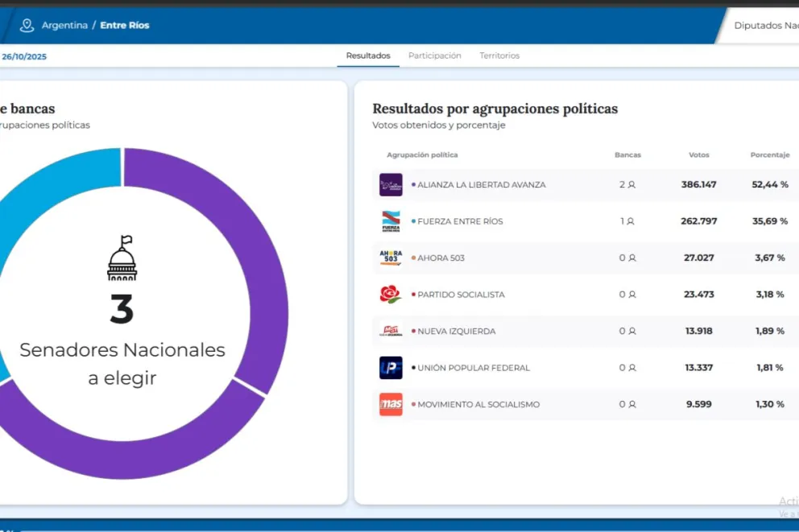Click the congress building icon in chart

click(122, 259)
